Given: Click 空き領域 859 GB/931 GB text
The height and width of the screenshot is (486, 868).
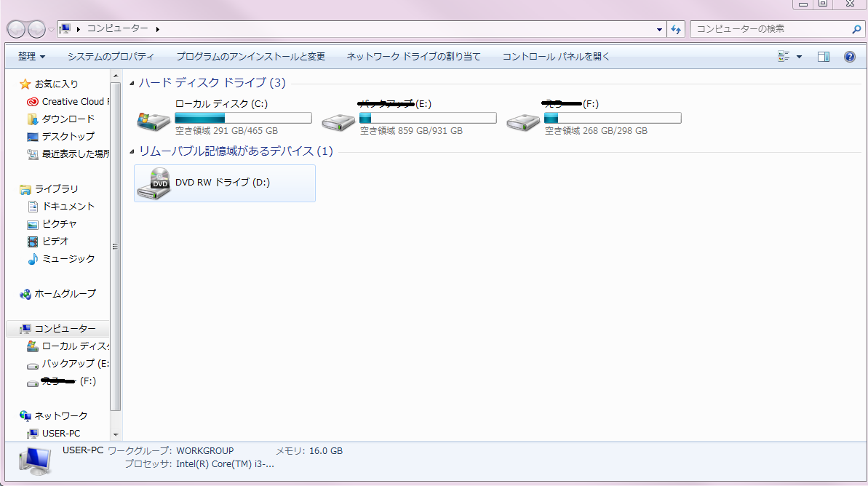Looking at the screenshot, I should coord(411,131).
